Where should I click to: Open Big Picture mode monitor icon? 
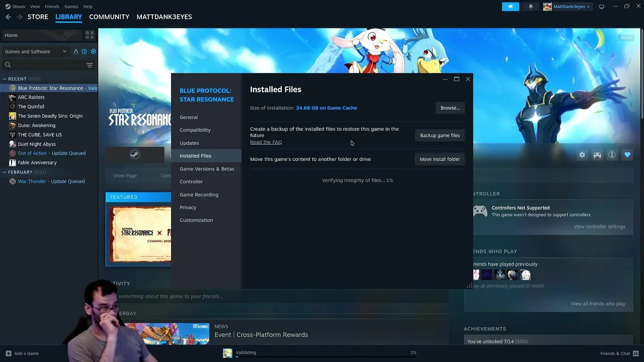pos(601,7)
